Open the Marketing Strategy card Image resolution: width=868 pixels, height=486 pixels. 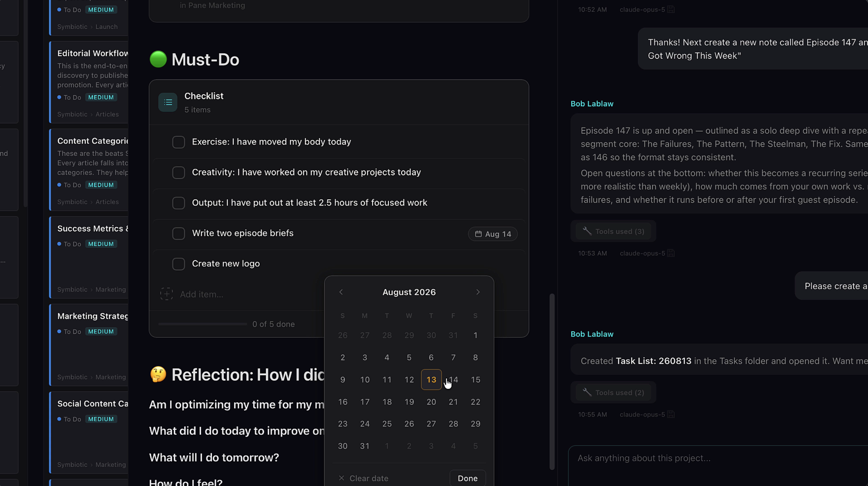pos(89,345)
